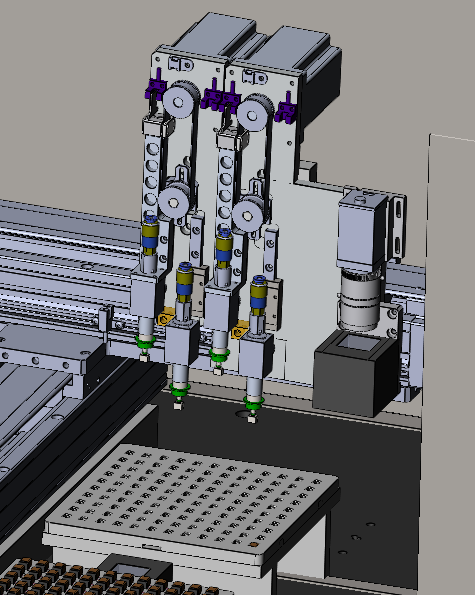Click the lower-left idler pulley
The width and height of the screenshot is (475, 595).
[173, 203]
